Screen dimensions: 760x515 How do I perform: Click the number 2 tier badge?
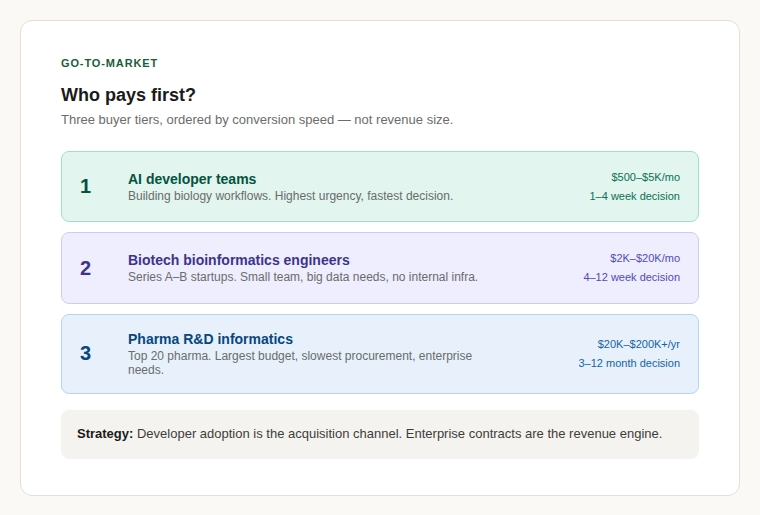click(x=85, y=268)
